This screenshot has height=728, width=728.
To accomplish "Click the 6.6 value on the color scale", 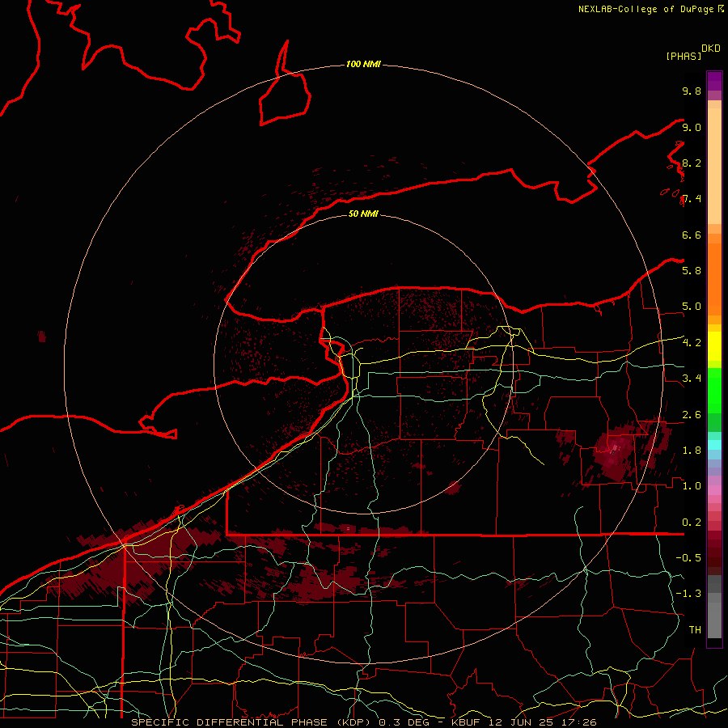I will pos(692,235).
